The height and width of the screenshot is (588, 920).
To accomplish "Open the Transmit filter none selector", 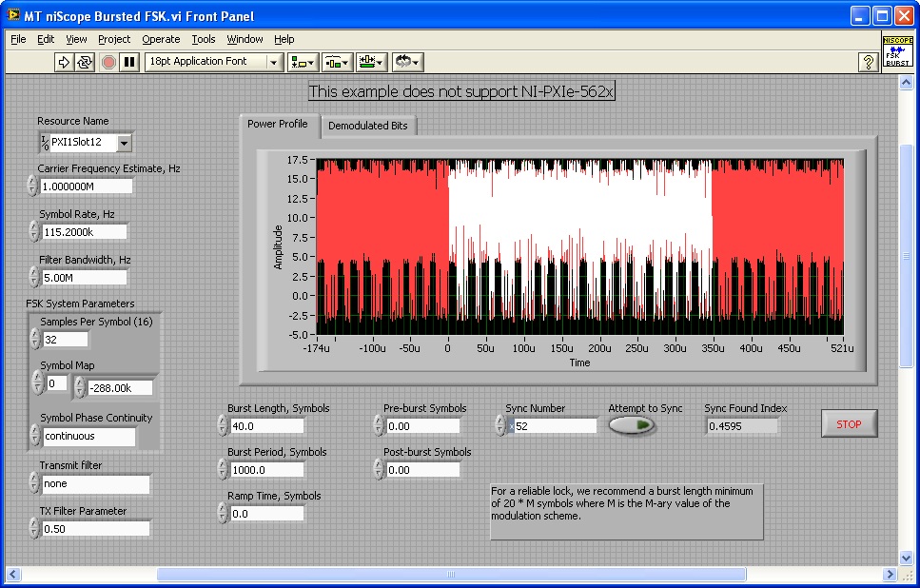I will [96, 483].
